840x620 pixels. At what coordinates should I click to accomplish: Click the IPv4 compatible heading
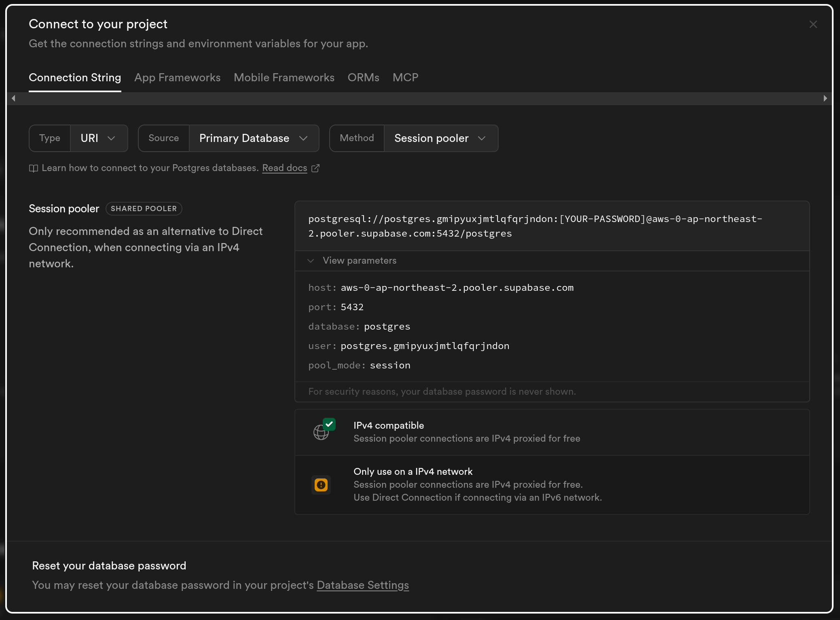pos(389,425)
